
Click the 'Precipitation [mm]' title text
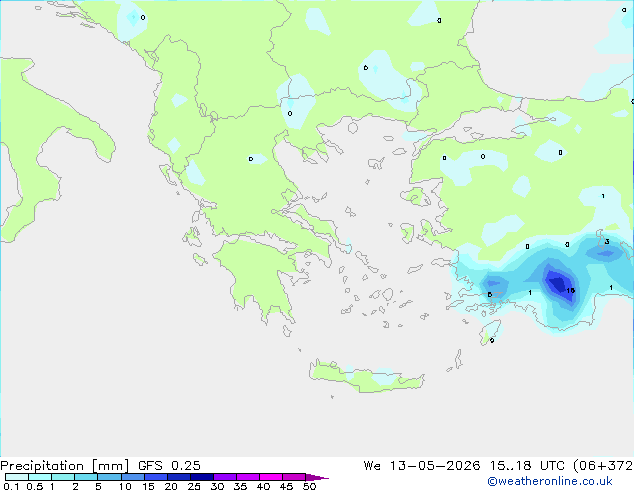[x=64, y=466]
